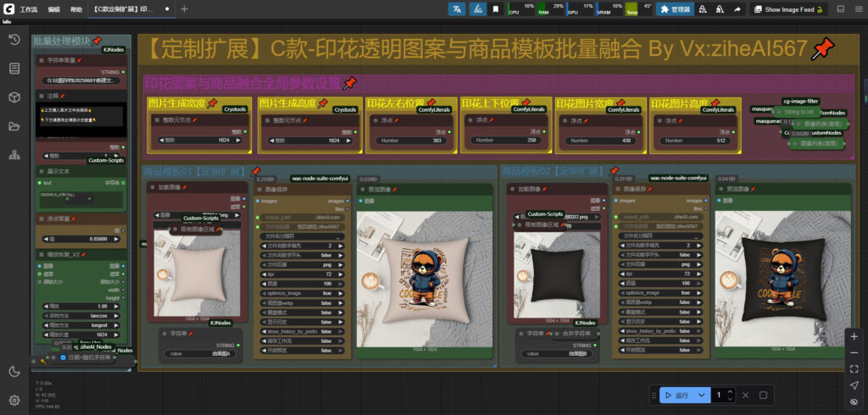868x415 pixels.
Task: Open the 管理器 manager button
Action: coord(675,8)
